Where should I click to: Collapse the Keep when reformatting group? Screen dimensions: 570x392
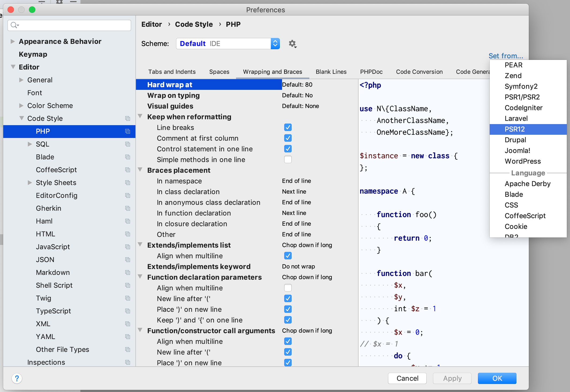(x=140, y=116)
